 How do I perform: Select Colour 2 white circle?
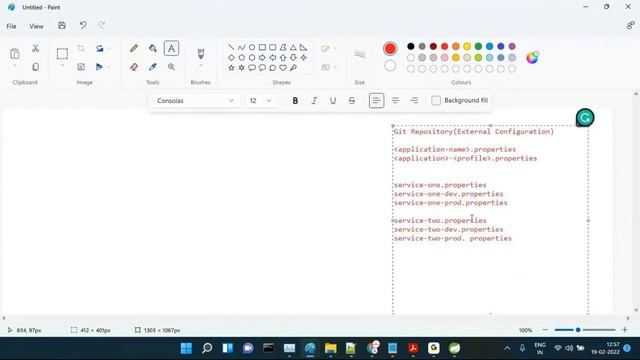[x=390, y=66]
